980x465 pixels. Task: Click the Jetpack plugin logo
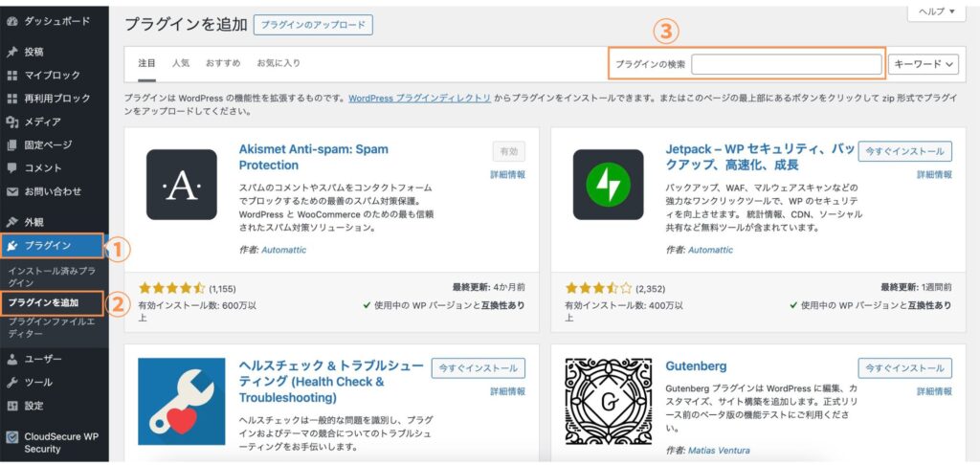[608, 185]
